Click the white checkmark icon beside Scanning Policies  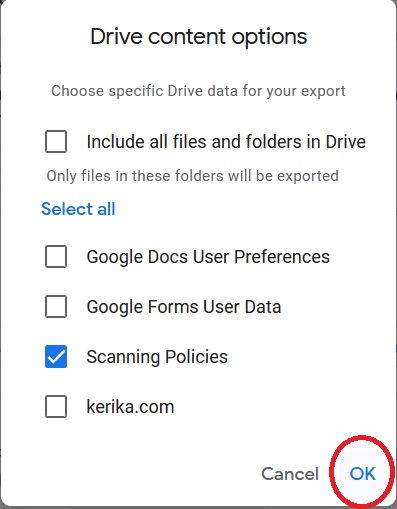point(56,357)
